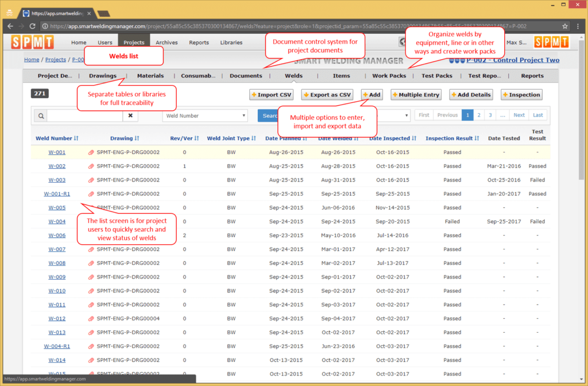This screenshot has width=588, height=386.
Task: Switch to the Drawings tab
Action: pyautogui.click(x=103, y=76)
